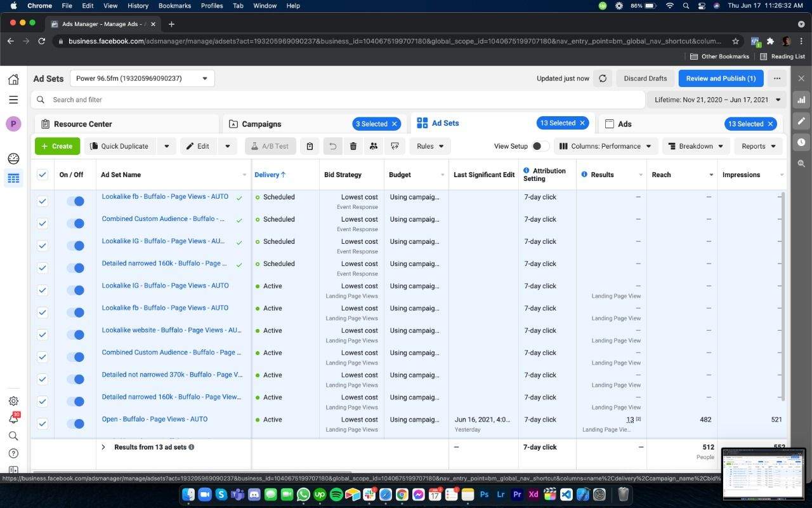Viewport: 812px width, 508px height.
Task: Open the settings gear in the sidebar
Action: click(13, 401)
